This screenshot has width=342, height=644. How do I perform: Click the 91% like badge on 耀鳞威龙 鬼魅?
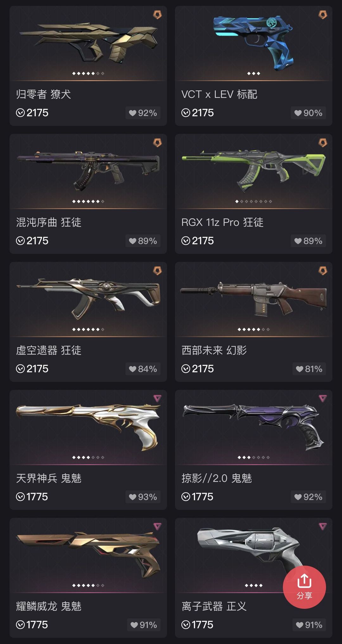click(144, 625)
